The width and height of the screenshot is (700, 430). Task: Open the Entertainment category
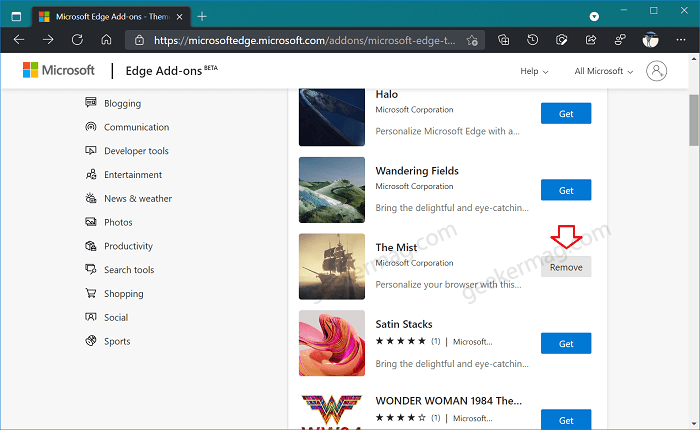tap(133, 175)
